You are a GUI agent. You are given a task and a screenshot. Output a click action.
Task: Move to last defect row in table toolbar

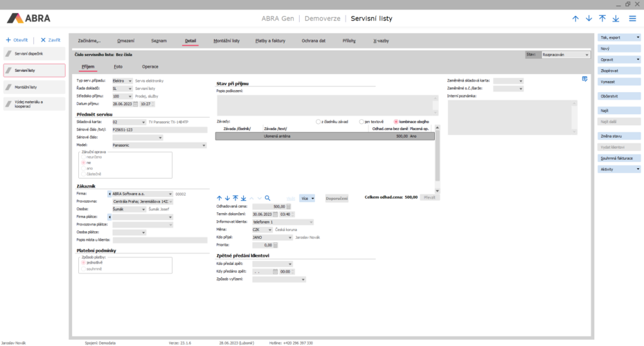click(243, 198)
